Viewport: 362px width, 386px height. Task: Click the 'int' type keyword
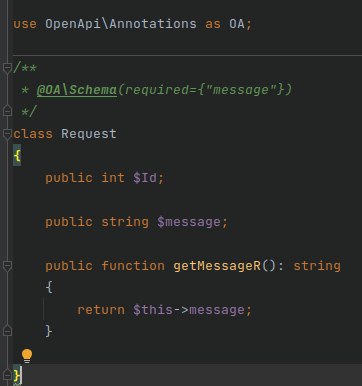click(x=113, y=178)
